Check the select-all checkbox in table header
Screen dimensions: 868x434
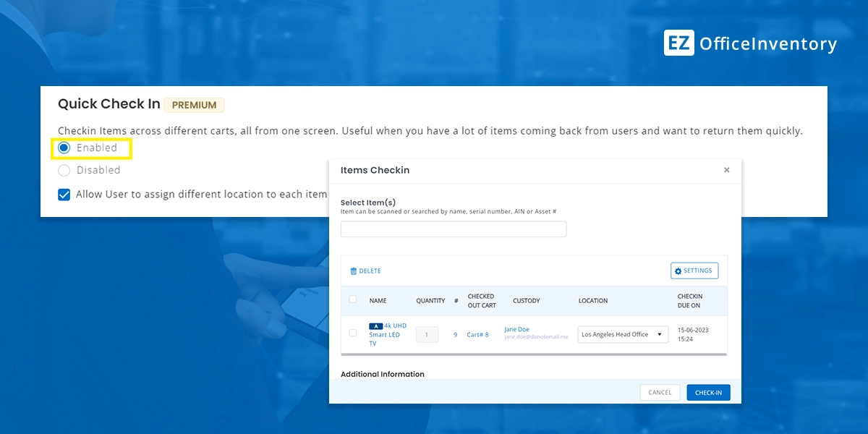pyautogui.click(x=352, y=299)
